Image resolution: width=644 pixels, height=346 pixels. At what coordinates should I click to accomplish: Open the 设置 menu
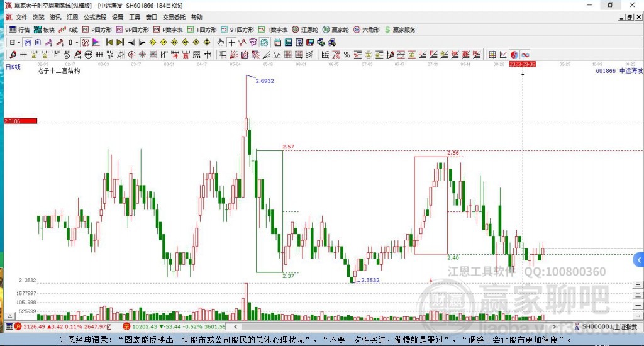118,17
